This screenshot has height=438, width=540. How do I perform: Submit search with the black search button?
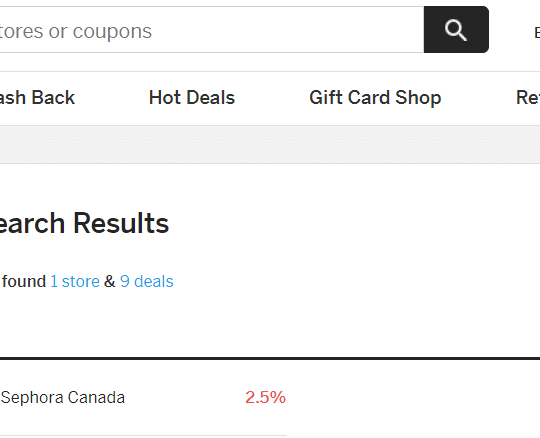coord(456,30)
